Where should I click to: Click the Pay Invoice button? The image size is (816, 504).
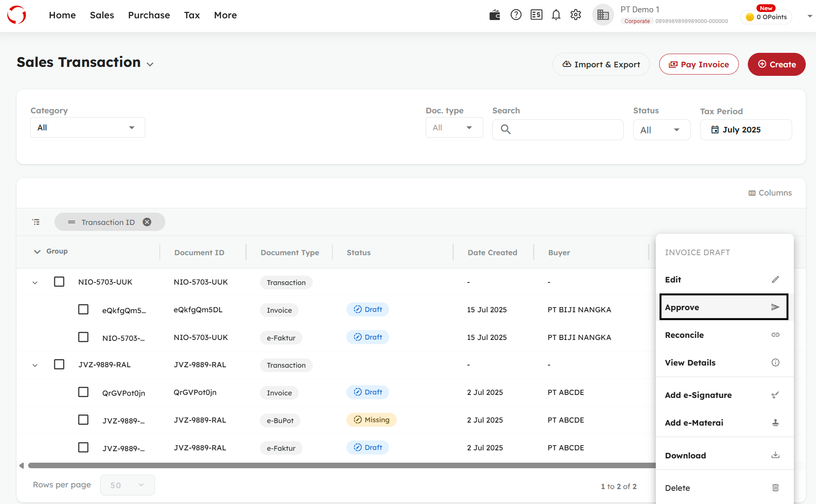699,64
